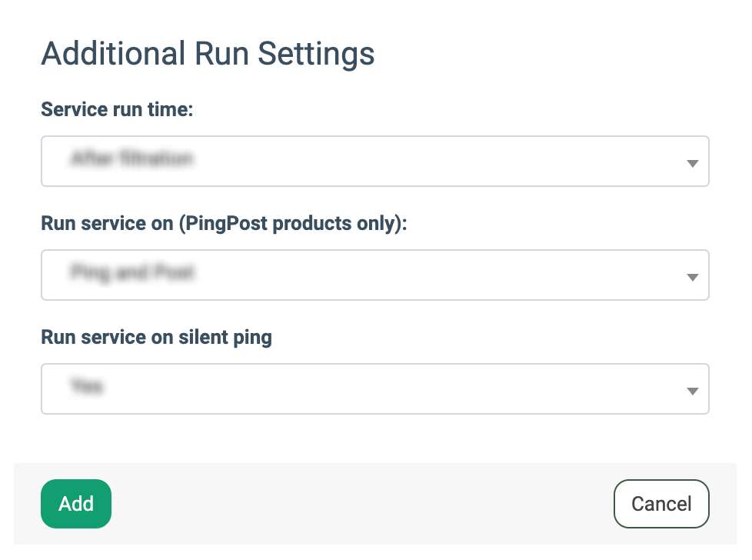752x560 pixels.
Task: Click the "Run service on (PingPost products only):" label
Action: 224,223
